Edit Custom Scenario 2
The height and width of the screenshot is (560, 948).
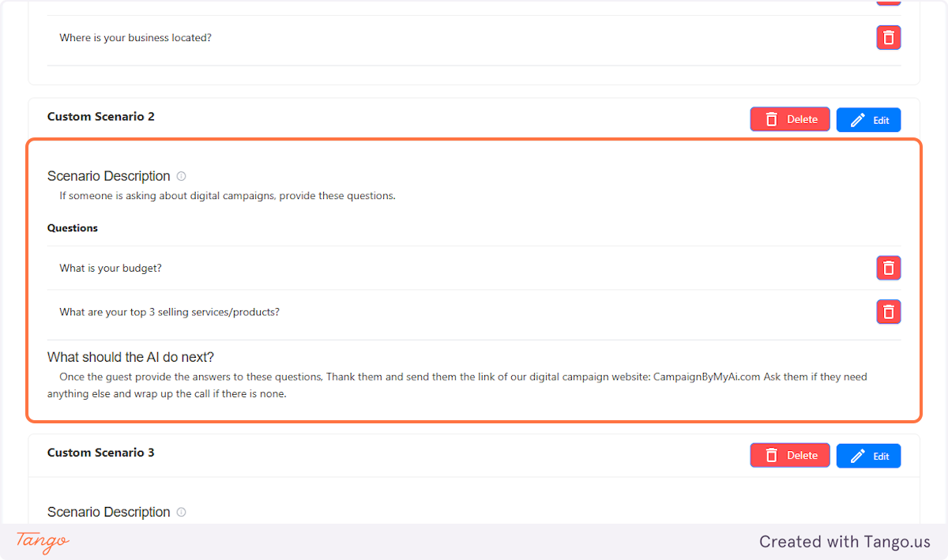pos(868,120)
